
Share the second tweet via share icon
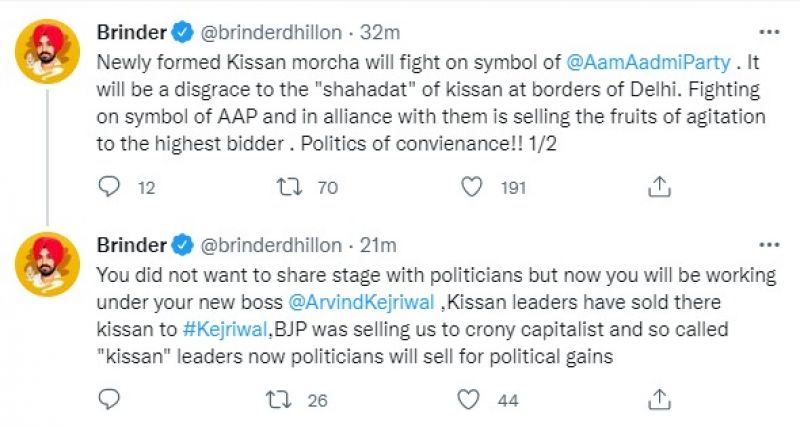point(659,400)
